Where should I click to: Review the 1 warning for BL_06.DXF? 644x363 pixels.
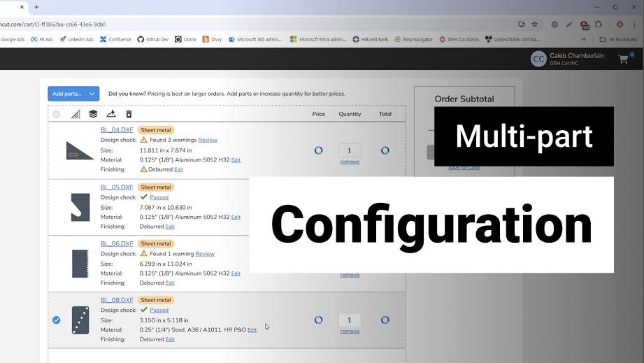pyautogui.click(x=205, y=254)
